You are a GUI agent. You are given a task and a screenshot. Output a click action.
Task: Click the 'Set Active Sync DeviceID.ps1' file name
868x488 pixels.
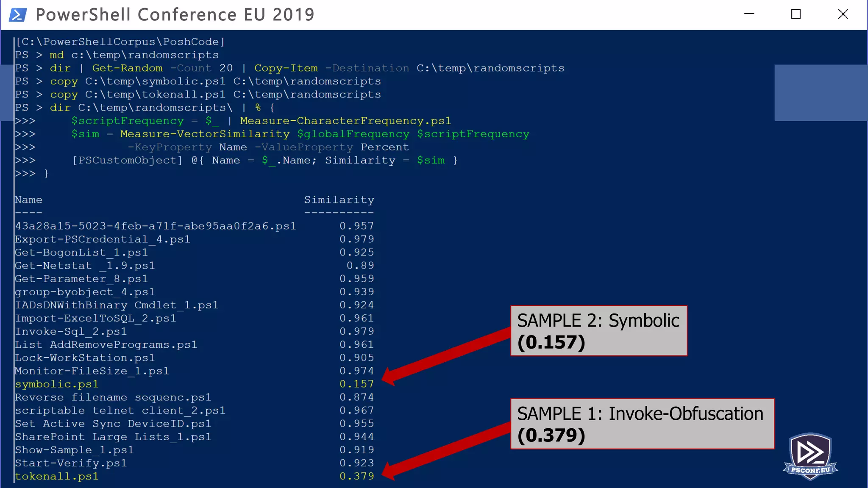click(113, 424)
